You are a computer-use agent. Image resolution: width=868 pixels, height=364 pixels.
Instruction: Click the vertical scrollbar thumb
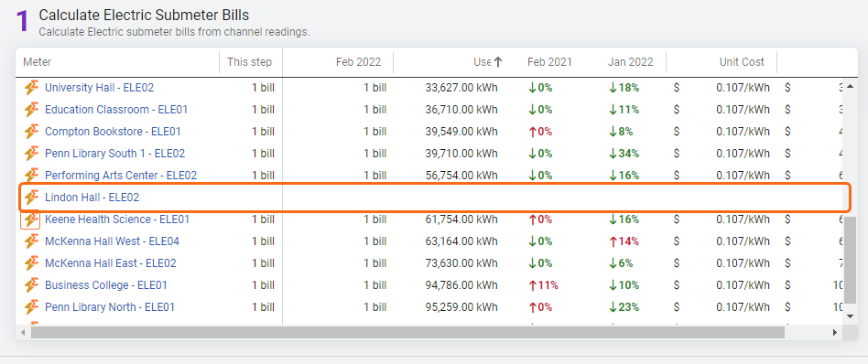[x=851, y=259]
